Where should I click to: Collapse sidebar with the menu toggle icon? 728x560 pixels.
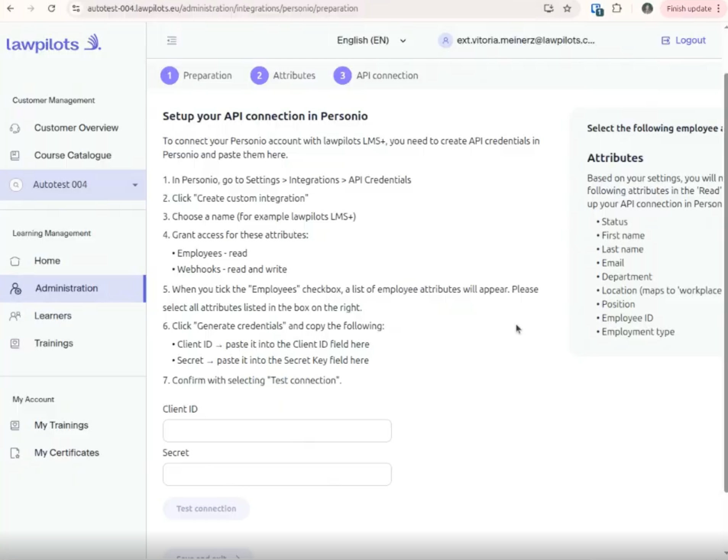171,40
